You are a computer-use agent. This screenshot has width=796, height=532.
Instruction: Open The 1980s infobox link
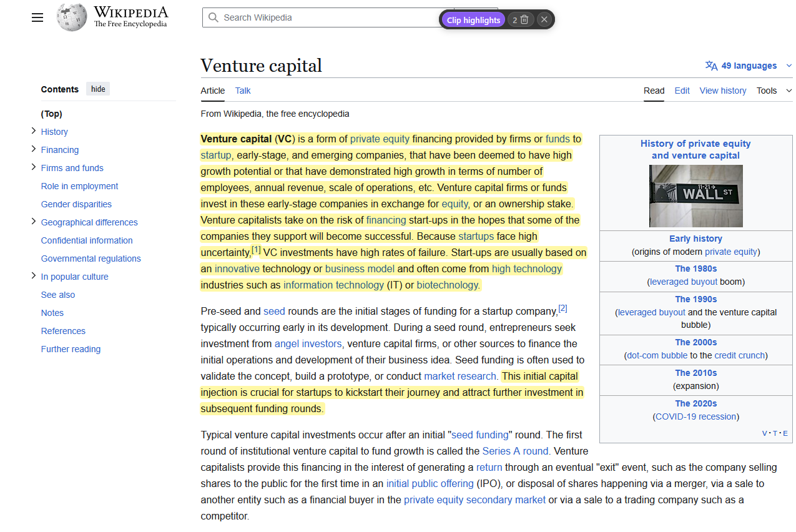[x=695, y=268]
